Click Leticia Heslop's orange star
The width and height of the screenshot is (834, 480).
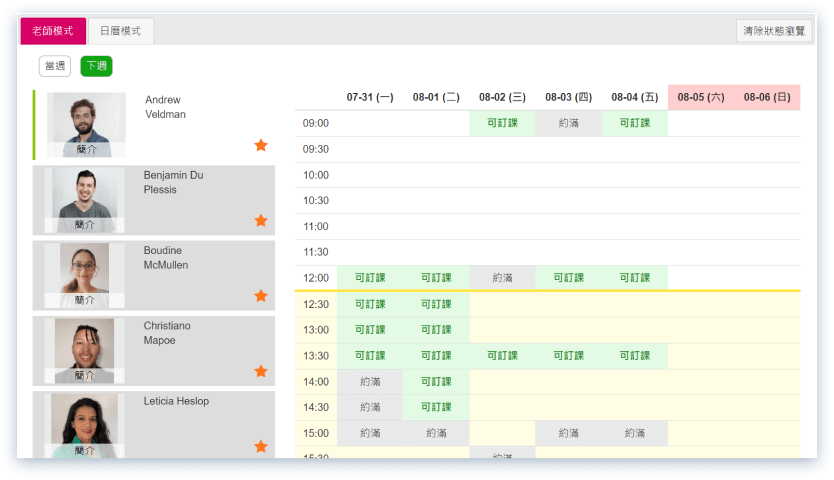click(x=261, y=446)
